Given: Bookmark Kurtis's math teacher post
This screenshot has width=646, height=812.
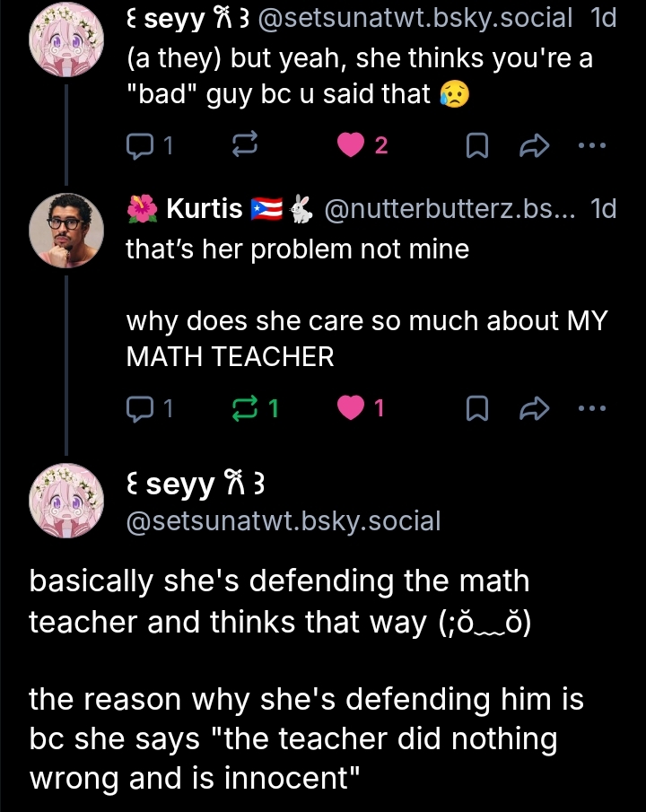Looking at the screenshot, I should [x=477, y=409].
